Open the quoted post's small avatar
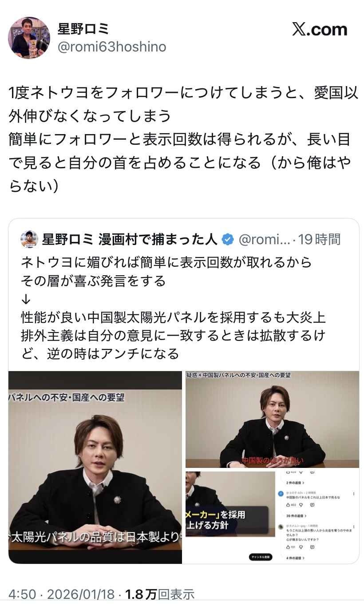The width and height of the screenshot is (364, 606). click(29, 240)
